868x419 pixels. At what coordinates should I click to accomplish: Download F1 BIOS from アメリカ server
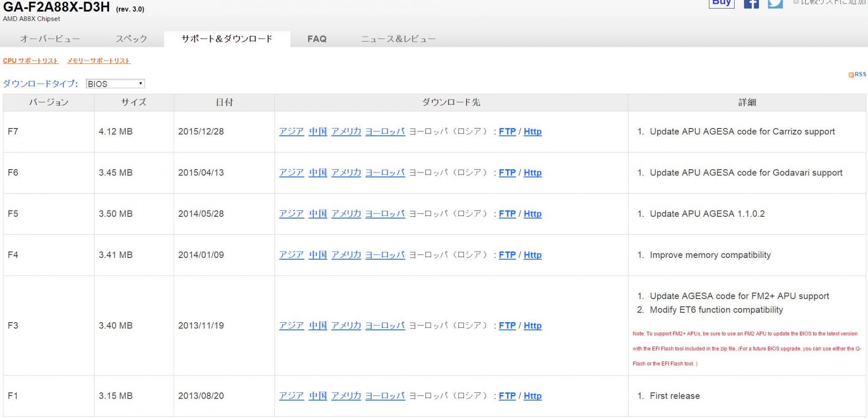click(x=346, y=396)
